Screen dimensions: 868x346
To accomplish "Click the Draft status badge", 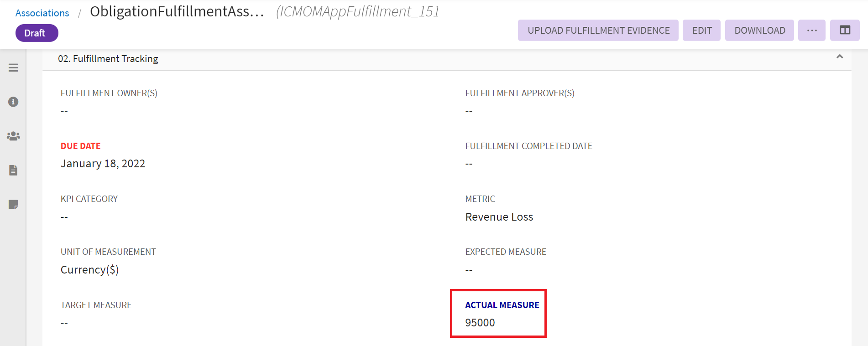I will click(x=37, y=33).
